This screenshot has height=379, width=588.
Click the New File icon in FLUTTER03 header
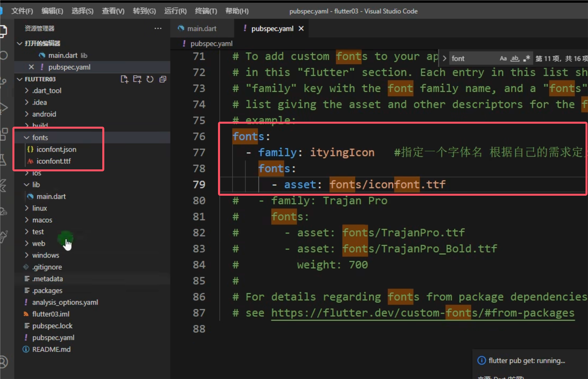124,79
